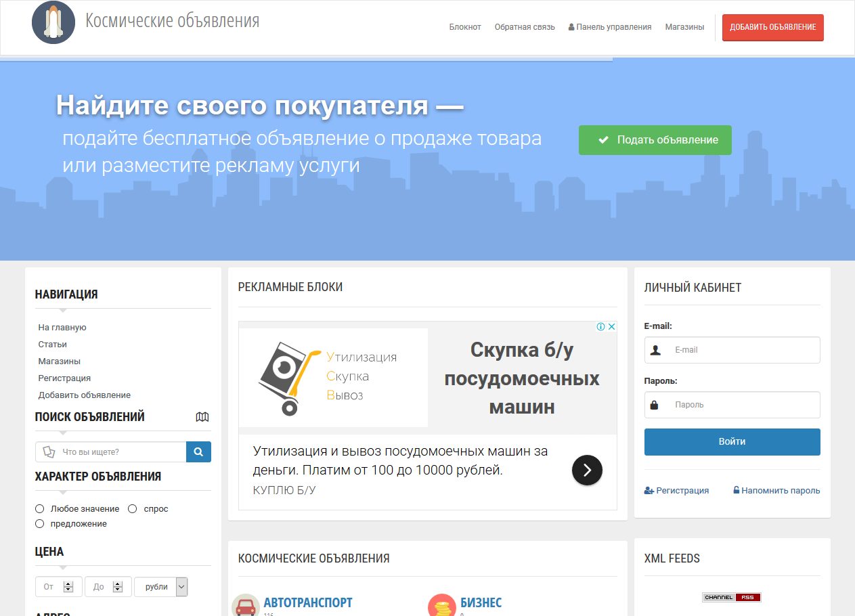The width and height of the screenshot is (855, 616).
Task: Open the map search icon
Action: point(202,417)
